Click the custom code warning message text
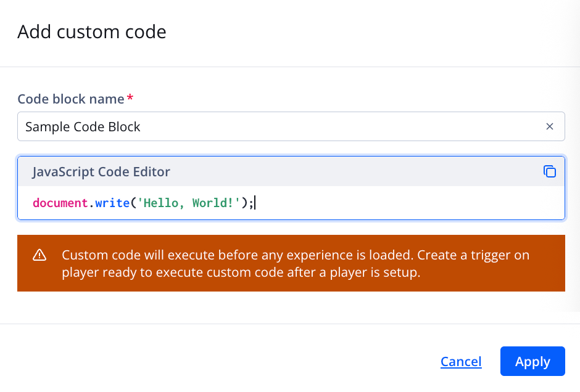The width and height of the screenshot is (580, 392). 296,255
